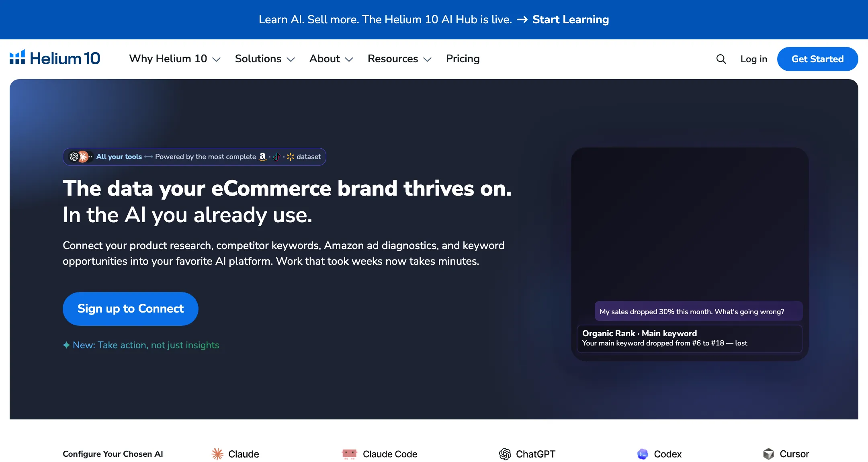The image size is (868, 462).
Task: Select Resources in the navigation bar
Action: click(393, 59)
